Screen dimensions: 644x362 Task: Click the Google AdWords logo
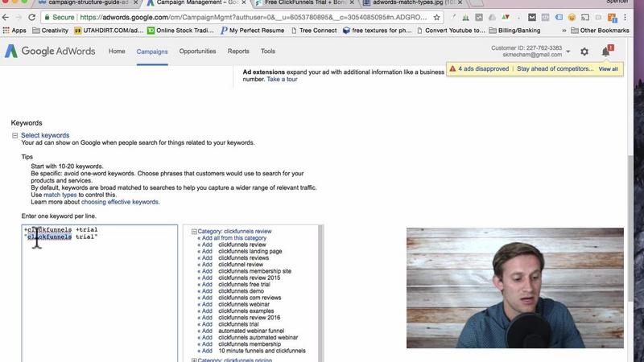[x=50, y=51]
